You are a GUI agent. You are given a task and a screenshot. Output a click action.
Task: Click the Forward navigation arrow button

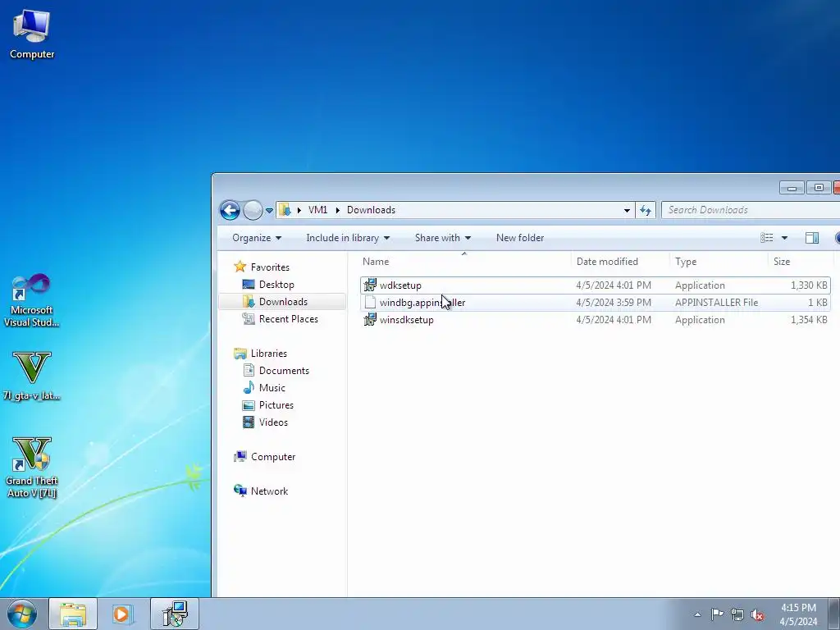[253, 210]
